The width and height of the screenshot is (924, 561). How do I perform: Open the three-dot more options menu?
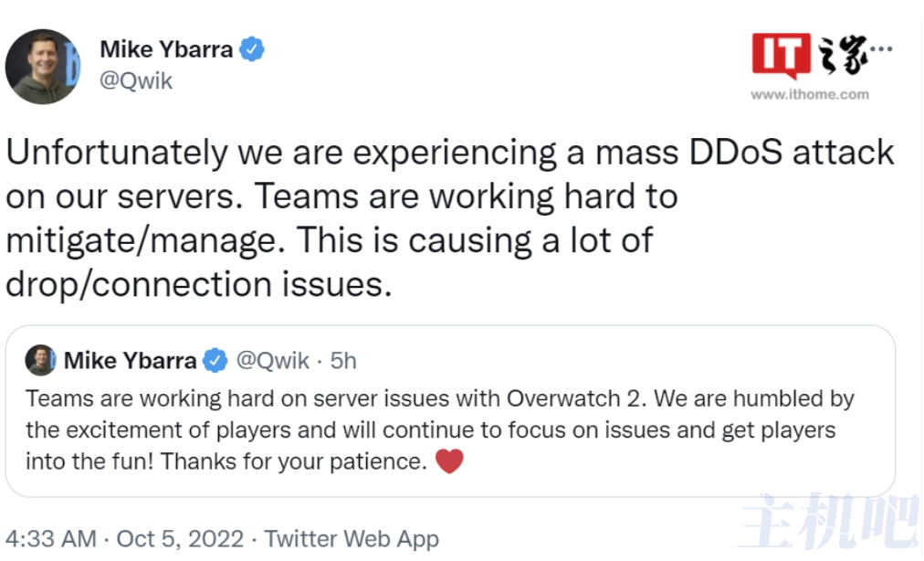coord(881,49)
